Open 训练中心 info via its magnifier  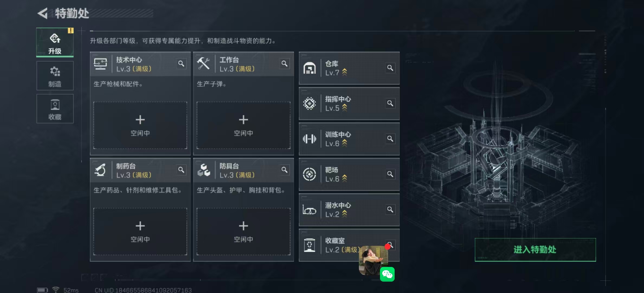[390, 139]
